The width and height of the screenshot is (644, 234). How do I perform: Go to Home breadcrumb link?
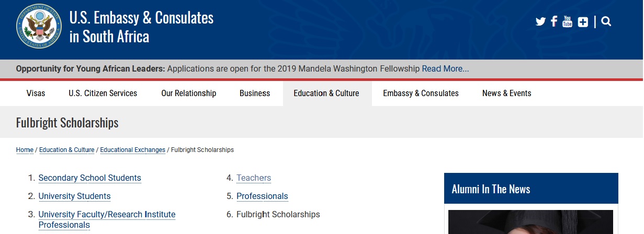click(x=25, y=150)
